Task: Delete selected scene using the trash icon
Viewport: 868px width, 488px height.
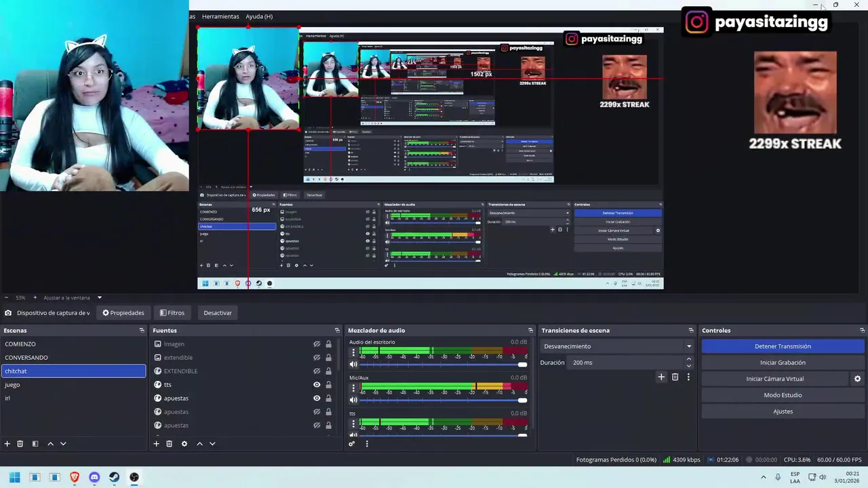Action: point(20,444)
